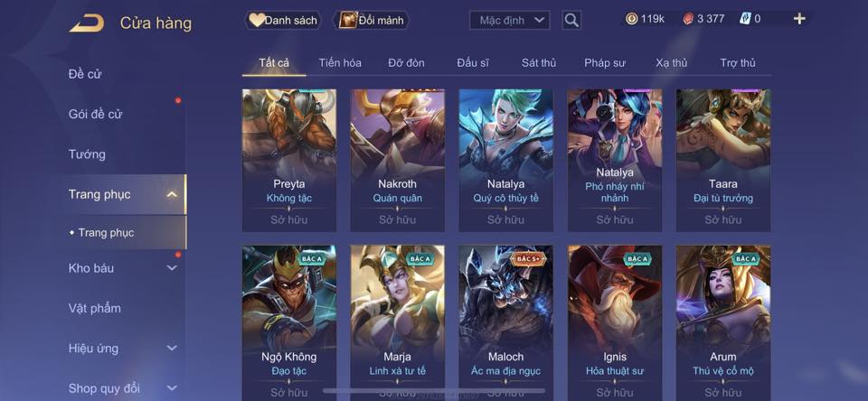868x401 pixels.
Task: Open the Tướng sidebar item
Action: (87, 154)
